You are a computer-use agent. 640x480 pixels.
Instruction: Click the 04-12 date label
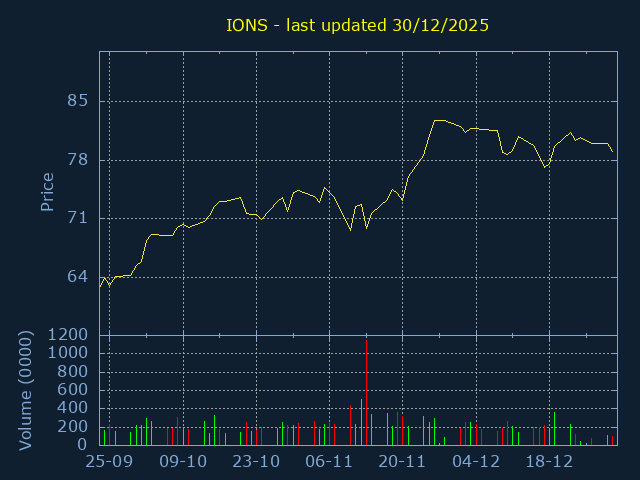(x=476, y=462)
